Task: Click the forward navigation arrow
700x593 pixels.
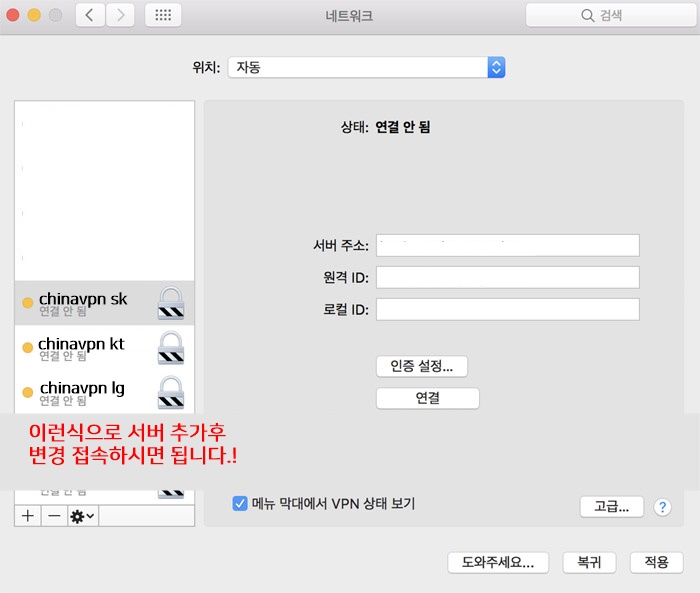Action: pyautogui.click(x=120, y=15)
